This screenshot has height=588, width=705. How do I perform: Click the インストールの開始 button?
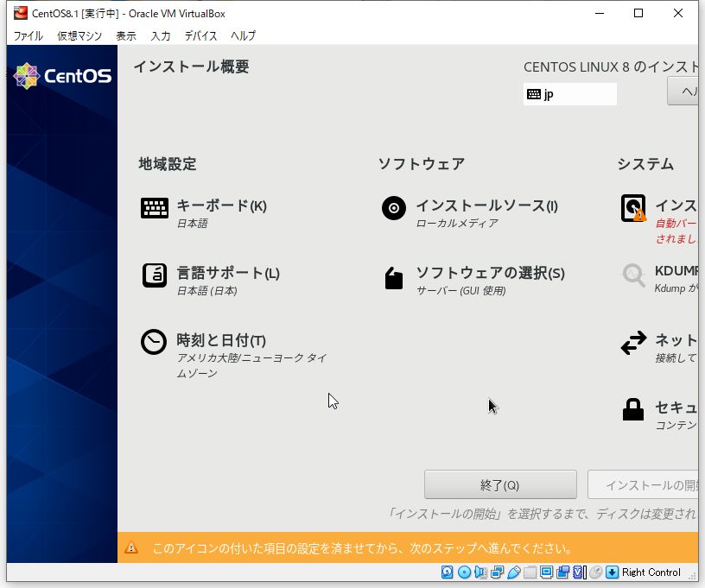pos(643,484)
